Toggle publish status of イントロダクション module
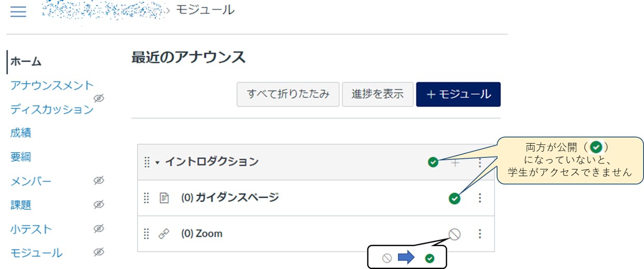 point(433,163)
